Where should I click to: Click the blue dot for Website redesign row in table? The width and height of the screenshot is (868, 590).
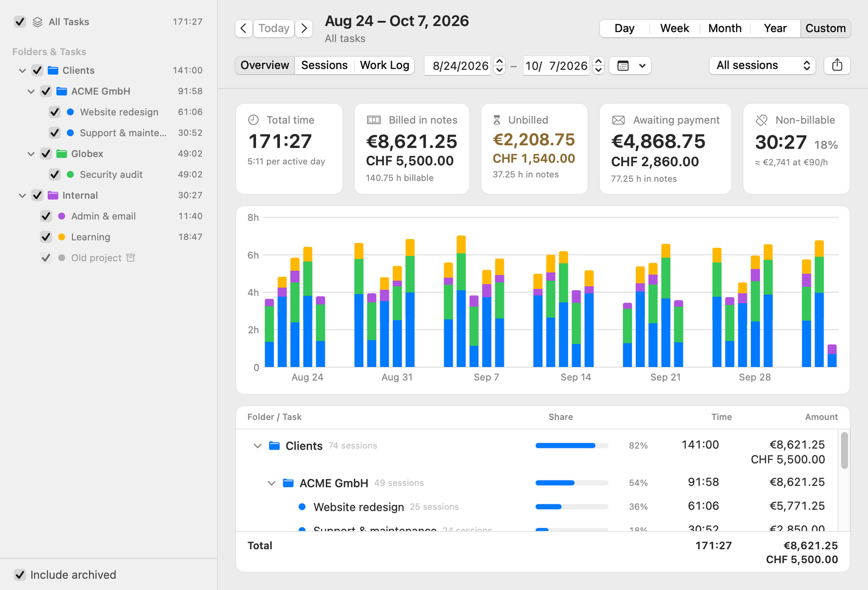tap(302, 506)
